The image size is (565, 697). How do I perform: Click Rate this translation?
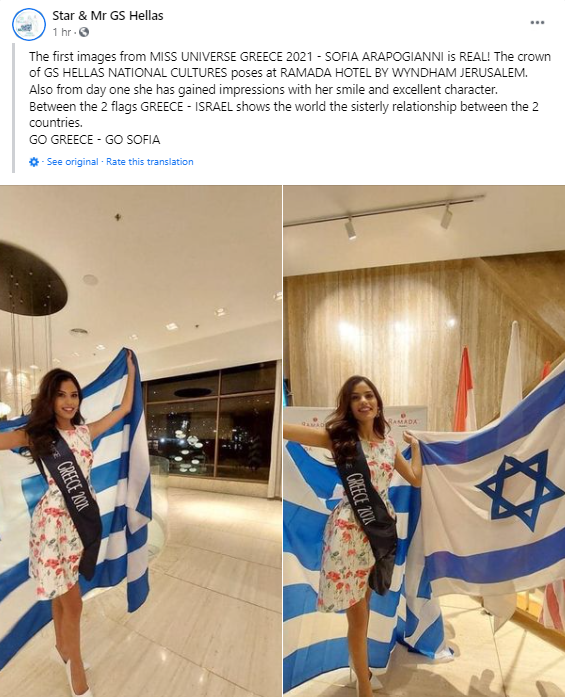150,162
